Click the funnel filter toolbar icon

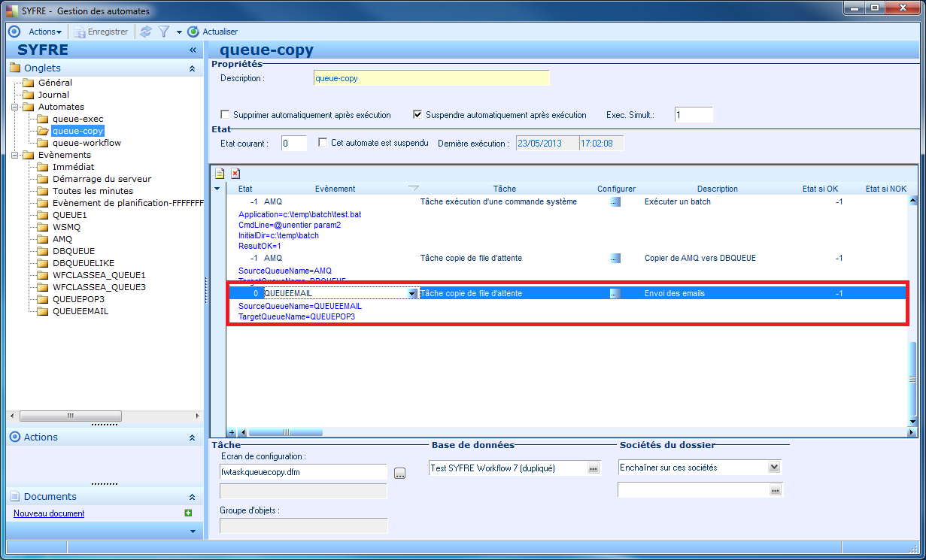point(163,32)
